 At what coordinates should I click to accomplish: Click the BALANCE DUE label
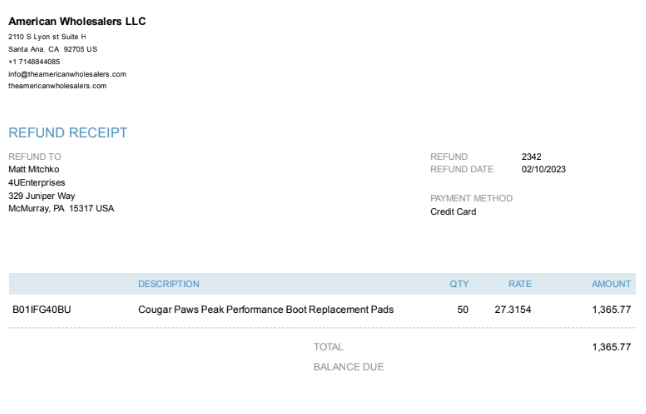pos(349,367)
